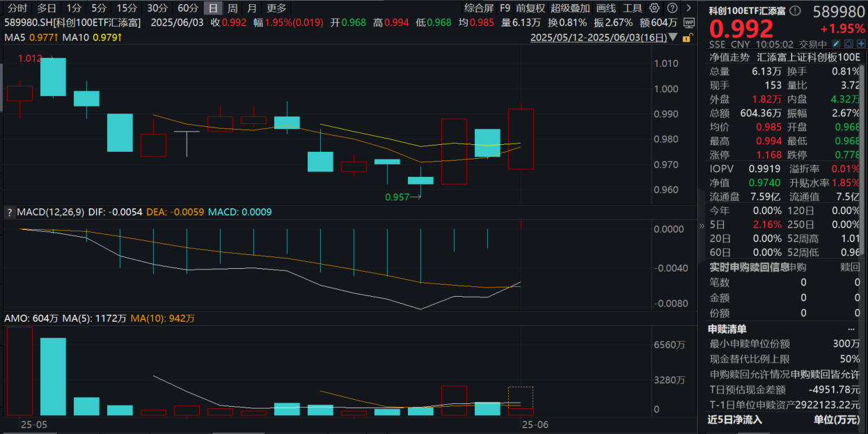
Task: Toggle 超级叠加 overlay mode
Action: [570, 8]
